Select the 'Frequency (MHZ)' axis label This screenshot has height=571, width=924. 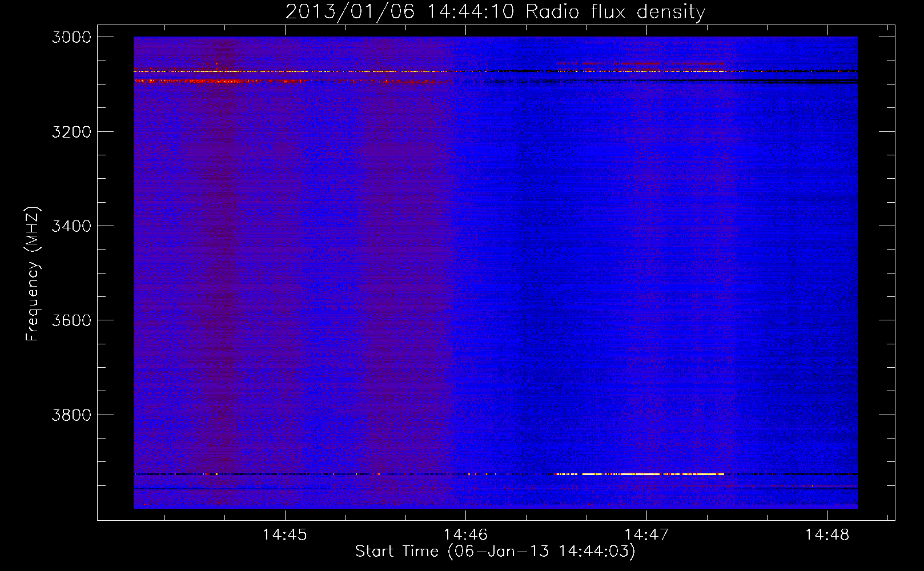[x=33, y=274]
